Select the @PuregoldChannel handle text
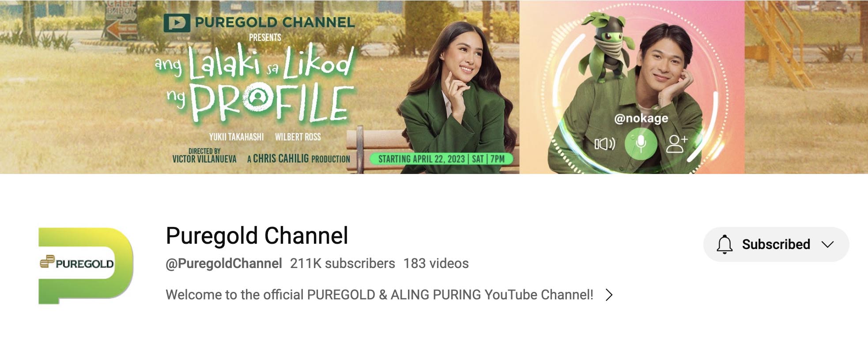 [x=223, y=264]
